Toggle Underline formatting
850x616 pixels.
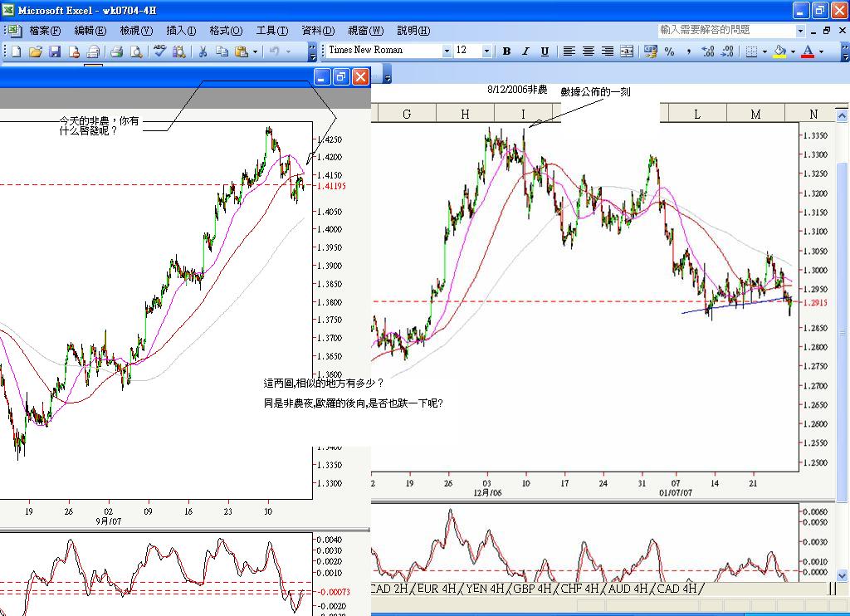(545, 51)
